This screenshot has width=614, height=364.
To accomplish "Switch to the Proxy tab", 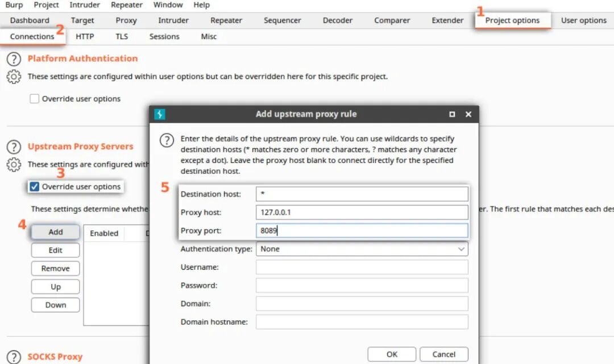I will tap(126, 20).
